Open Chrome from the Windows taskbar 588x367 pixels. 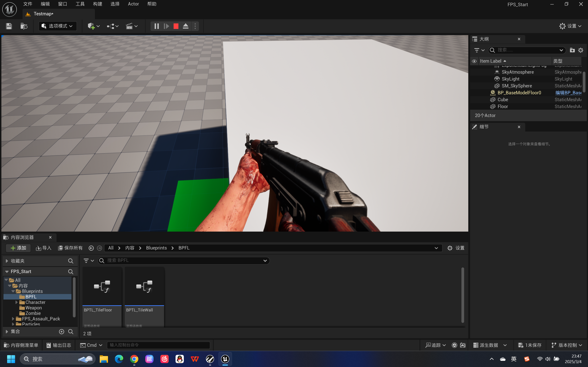click(x=134, y=359)
